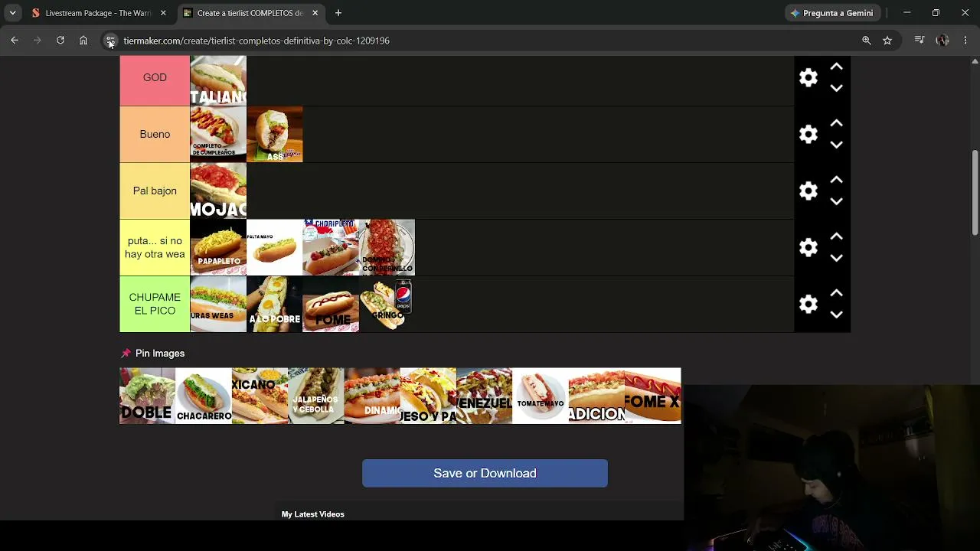
Task: Open a new browser tab
Action: [x=338, y=13]
